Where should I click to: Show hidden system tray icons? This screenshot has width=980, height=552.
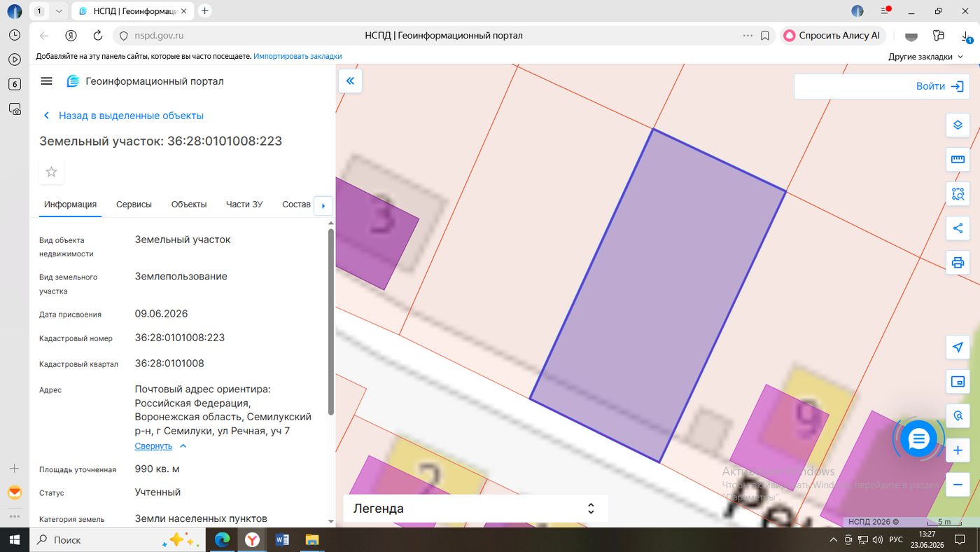pos(833,540)
